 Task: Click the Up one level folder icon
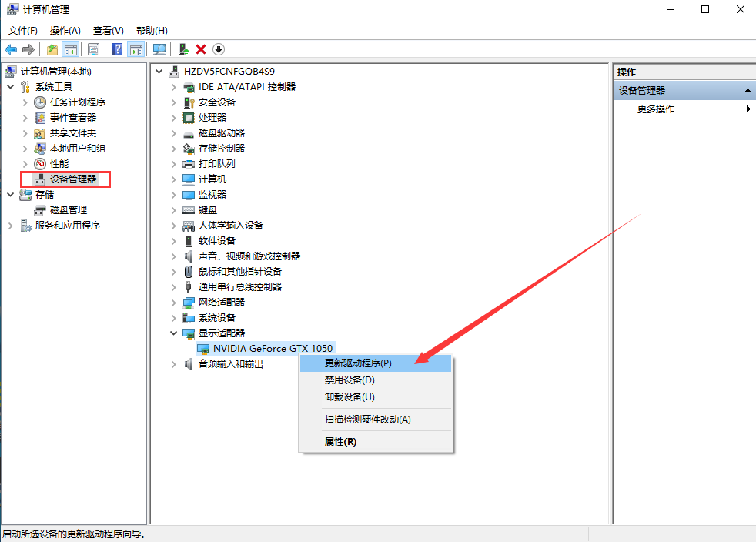pos(52,49)
